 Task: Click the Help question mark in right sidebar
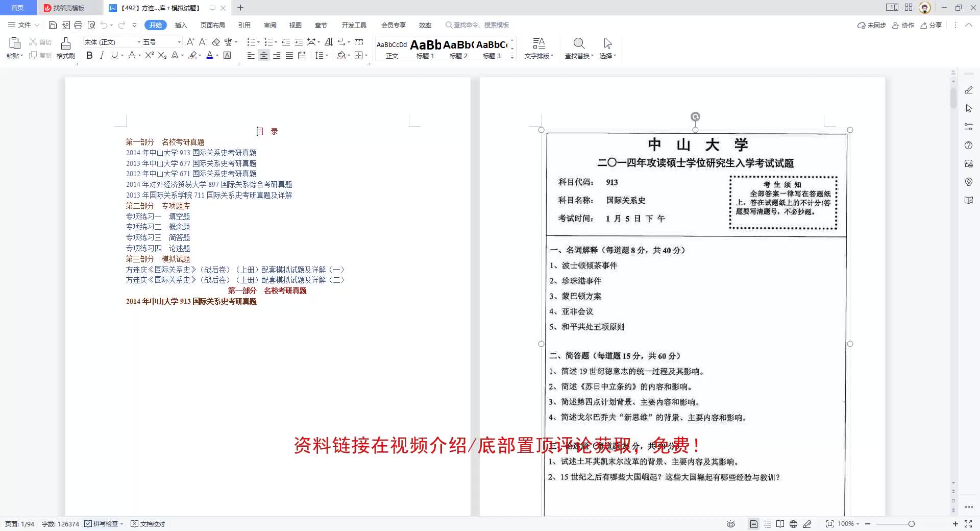pyautogui.click(x=969, y=146)
